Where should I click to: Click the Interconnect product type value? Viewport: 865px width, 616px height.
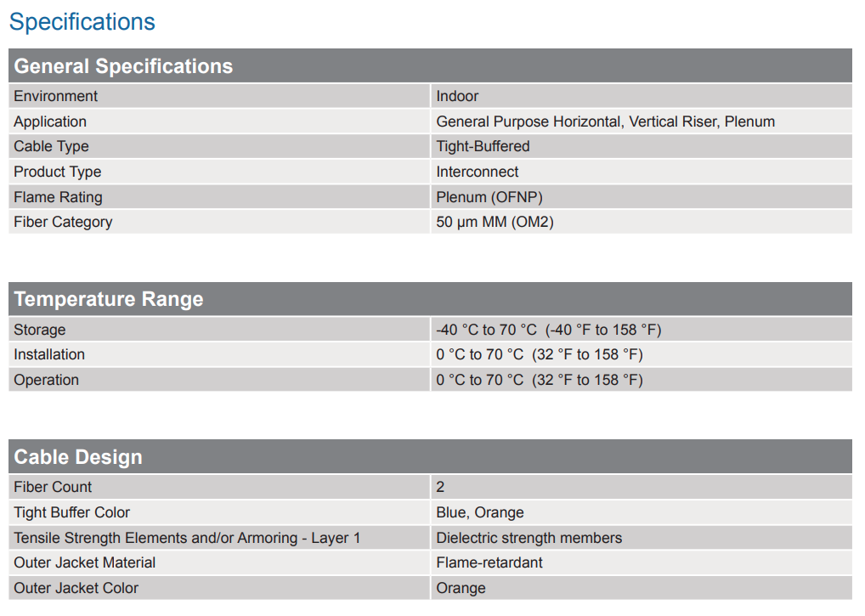pos(478,172)
